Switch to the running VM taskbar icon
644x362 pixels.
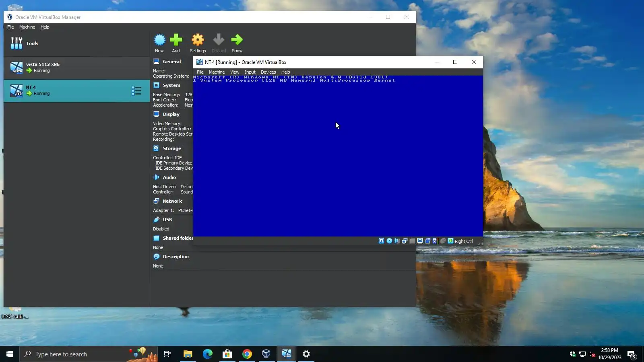point(286,354)
